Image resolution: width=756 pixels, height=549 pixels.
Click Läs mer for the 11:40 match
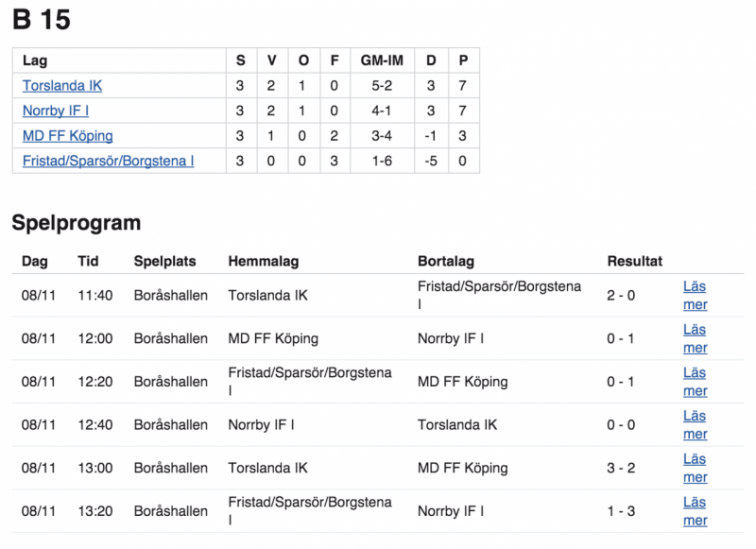click(695, 296)
